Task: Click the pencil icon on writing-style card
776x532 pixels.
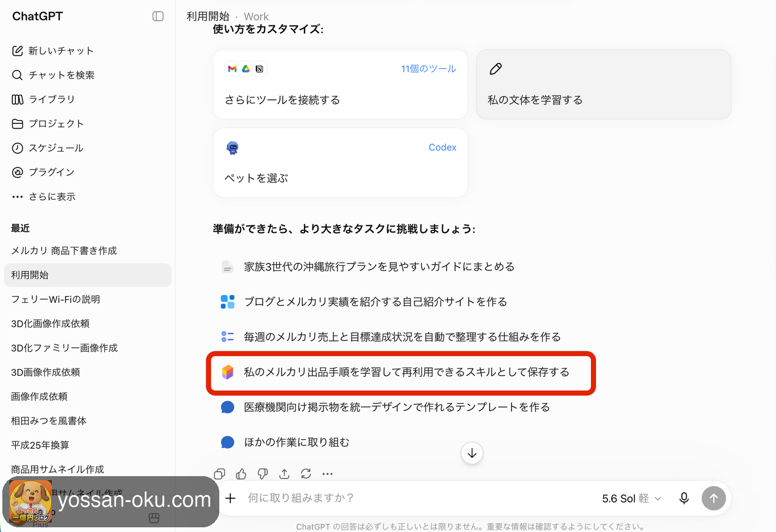Action: coord(496,69)
